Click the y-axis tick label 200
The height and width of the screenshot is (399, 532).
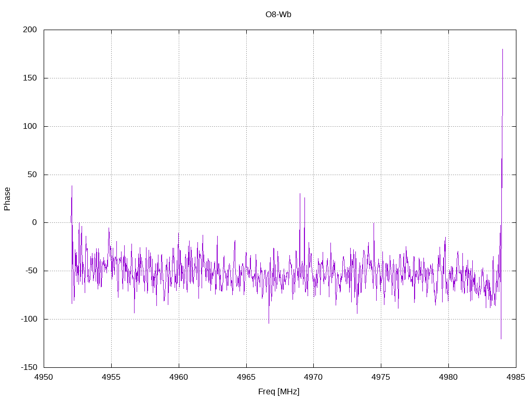pyautogui.click(x=30, y=30)
